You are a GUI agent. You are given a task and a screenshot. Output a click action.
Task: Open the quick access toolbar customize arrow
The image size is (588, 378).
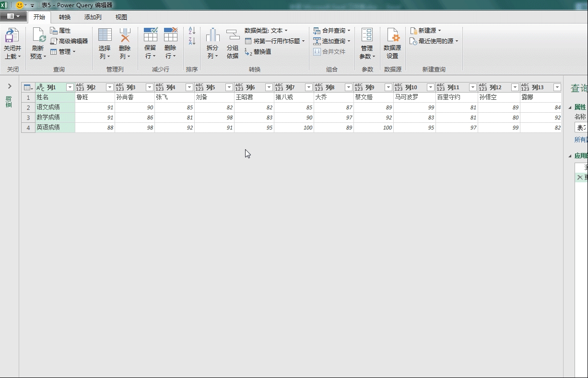33,5
